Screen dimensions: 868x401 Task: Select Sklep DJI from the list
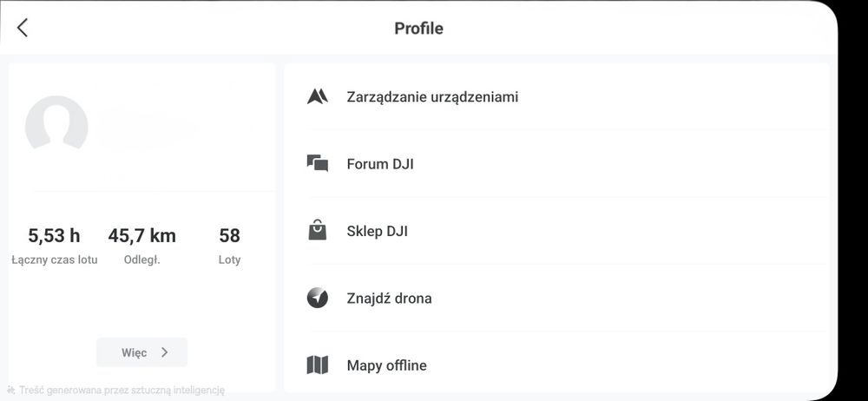coord(377,231)
